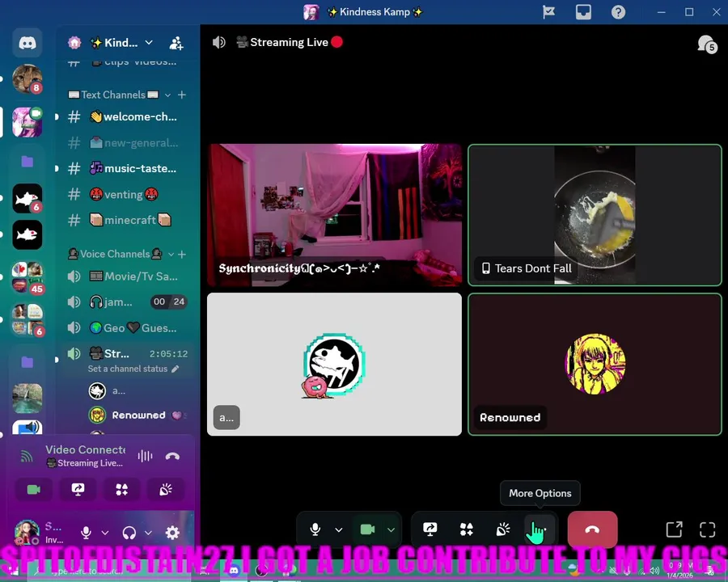This screenshot has height=582, width=728.
Task: Edit channel status pencil icon
Action: (x=175, y=369)
